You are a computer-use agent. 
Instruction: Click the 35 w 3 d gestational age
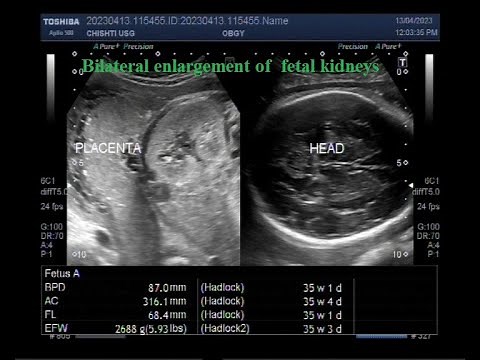tap(322, 329)
